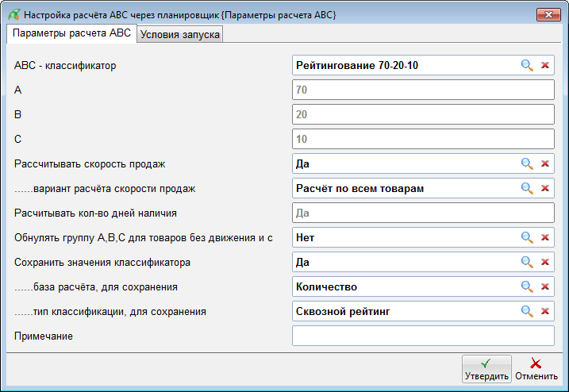Image resolution: width=569 pixels, height=392 pixels.
Task: Clear the Сохранить значения классификатора value
Action: (545, 262)
